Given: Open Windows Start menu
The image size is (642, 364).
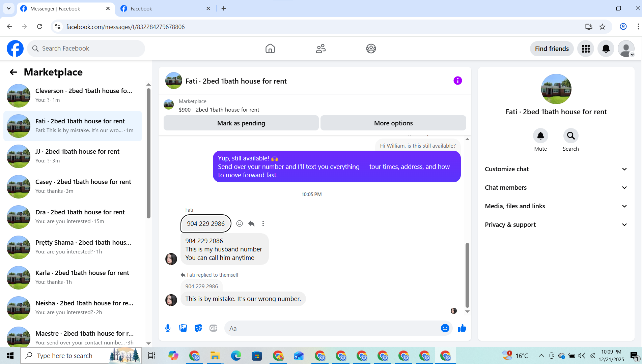Looking at the screenshot, I should tap(10, 356).
